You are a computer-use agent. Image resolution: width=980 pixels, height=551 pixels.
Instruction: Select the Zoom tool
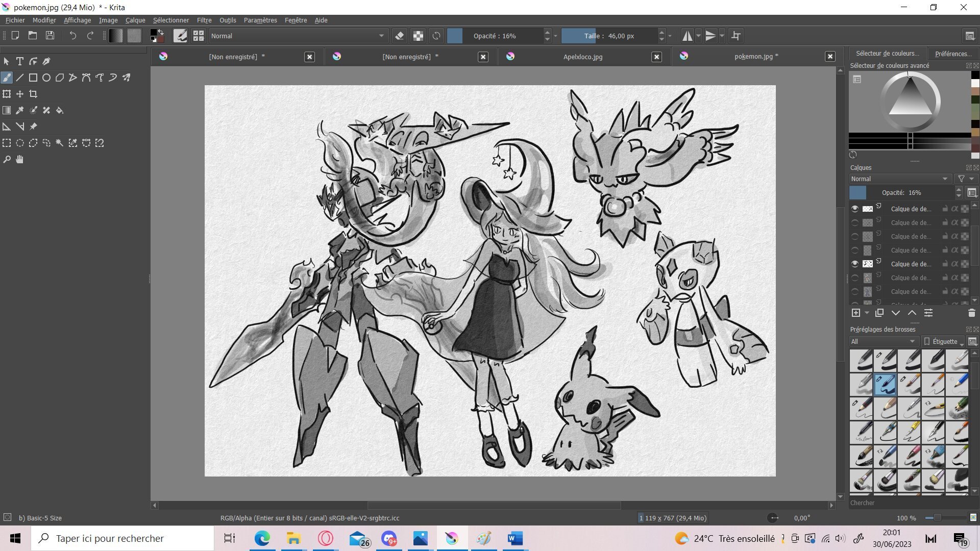(7, 159)
